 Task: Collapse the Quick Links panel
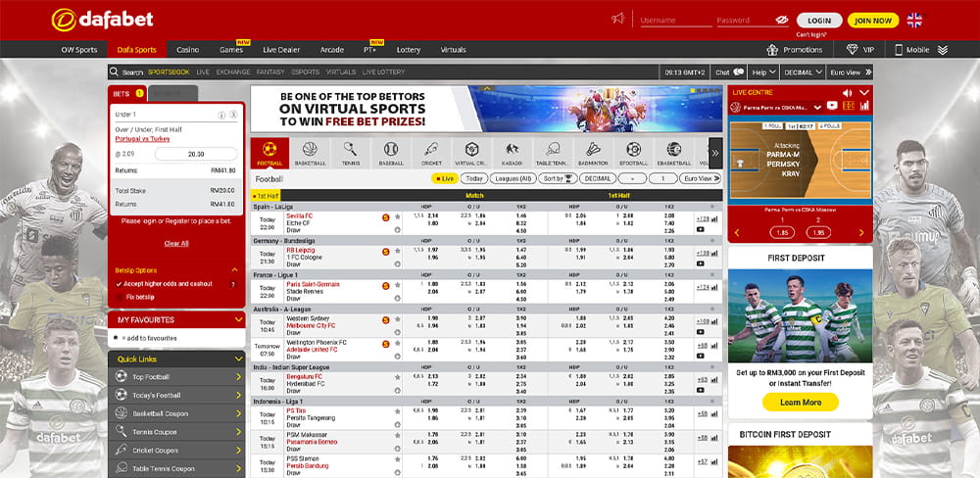click(238, 359)
